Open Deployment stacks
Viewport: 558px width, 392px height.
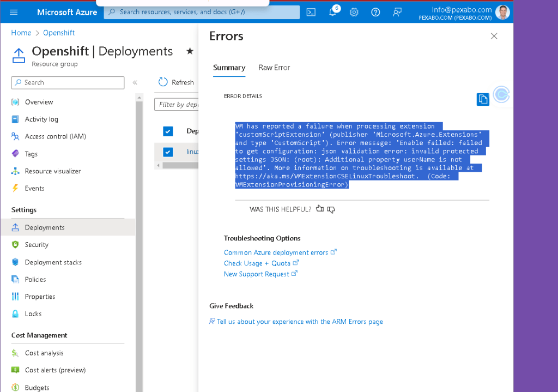(x=53, y=262)
